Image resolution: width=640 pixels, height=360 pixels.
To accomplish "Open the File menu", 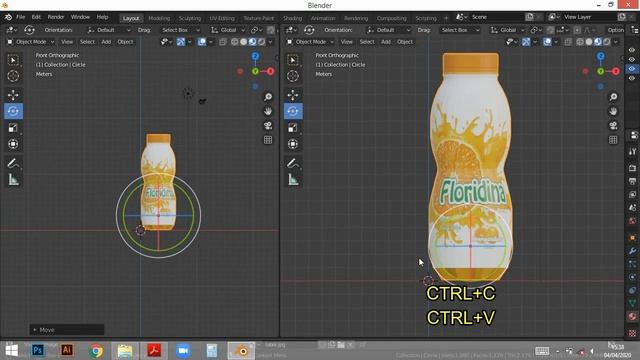I will tap(20, 17).
